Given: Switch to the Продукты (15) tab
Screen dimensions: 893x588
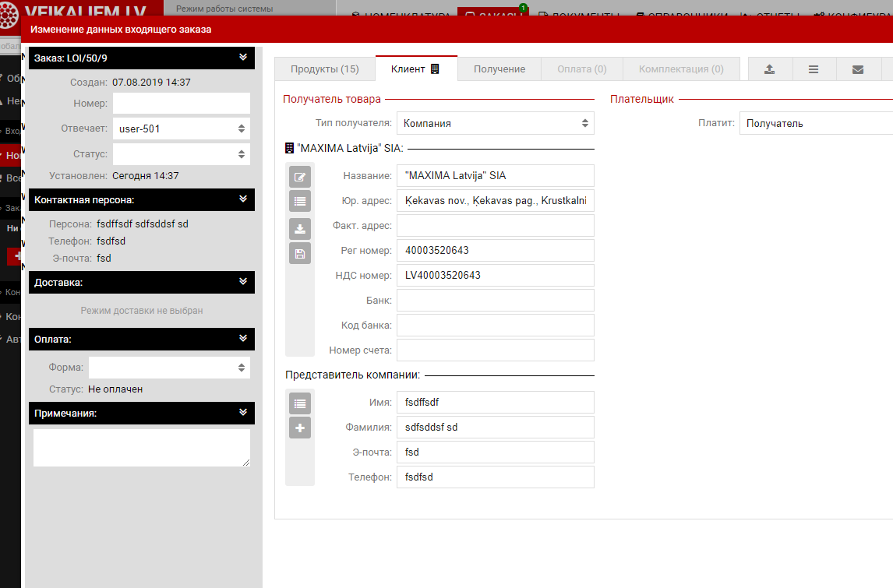Looking at the screenshot, I should 325,69.
